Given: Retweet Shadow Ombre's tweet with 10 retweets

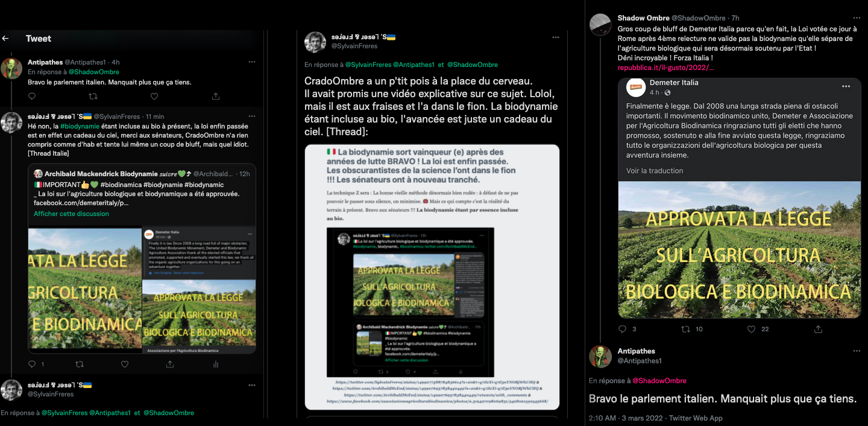Looking at the screenshot, I should coord(685,329).
